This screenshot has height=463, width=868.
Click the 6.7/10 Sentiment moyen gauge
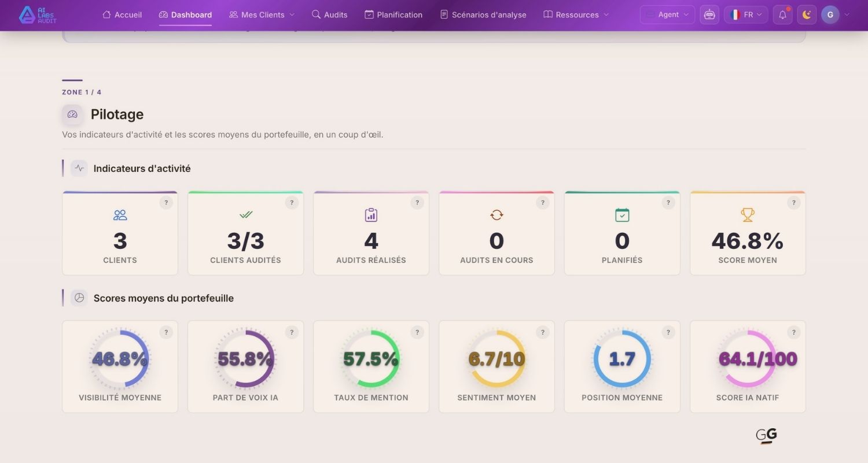point(496,359)
